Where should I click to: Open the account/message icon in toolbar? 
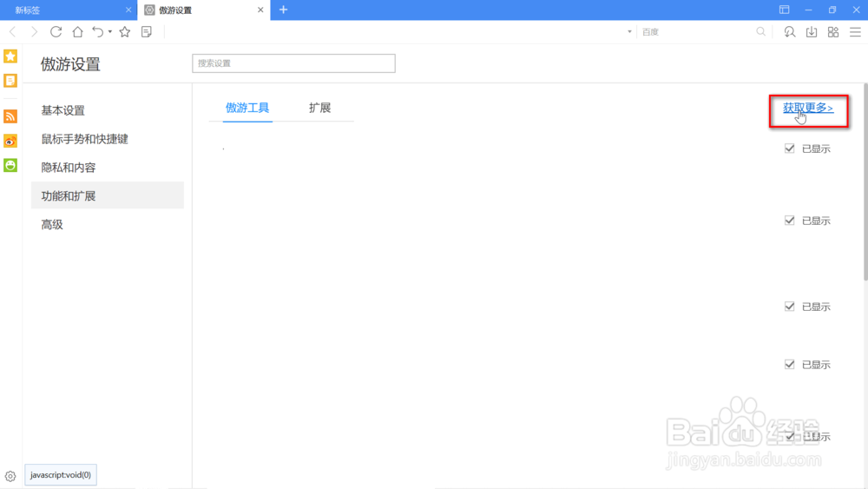pyautogui.click(x=790, y=32)
